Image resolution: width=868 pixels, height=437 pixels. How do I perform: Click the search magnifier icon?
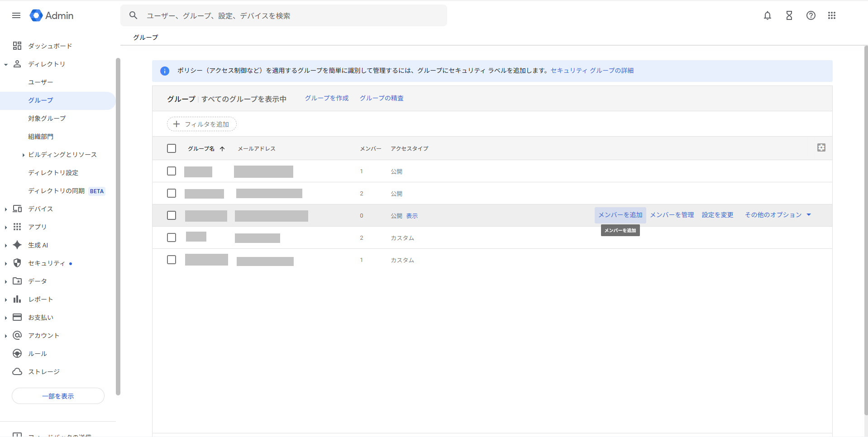pos(133,15)
